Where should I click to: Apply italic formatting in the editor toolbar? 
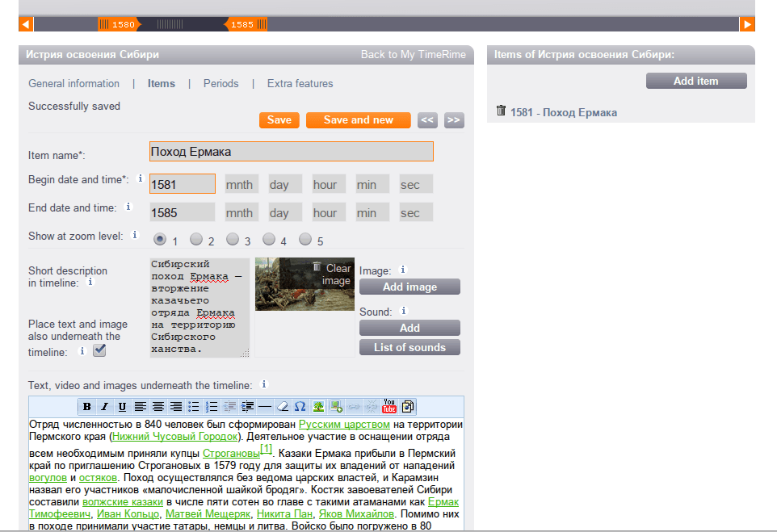(104, 406)
